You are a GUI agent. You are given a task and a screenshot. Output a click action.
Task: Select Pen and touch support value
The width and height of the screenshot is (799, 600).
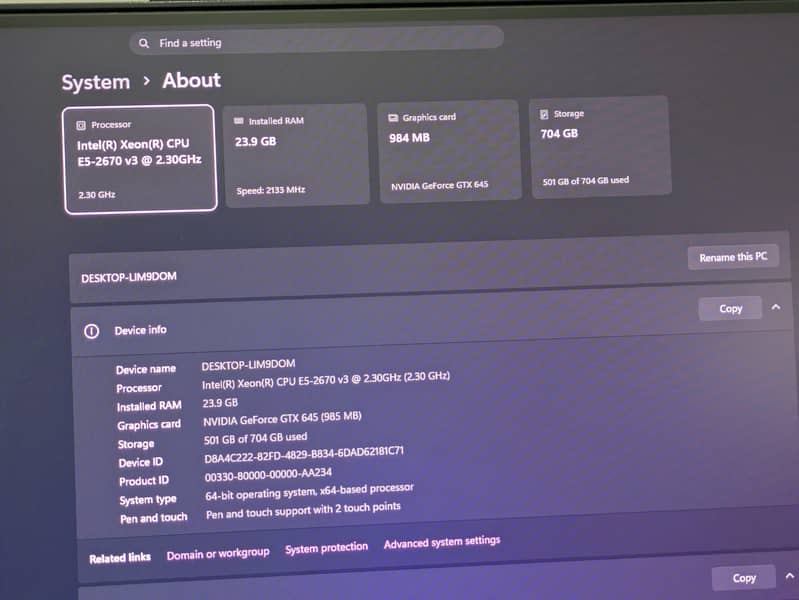click(x=303, y=510)
